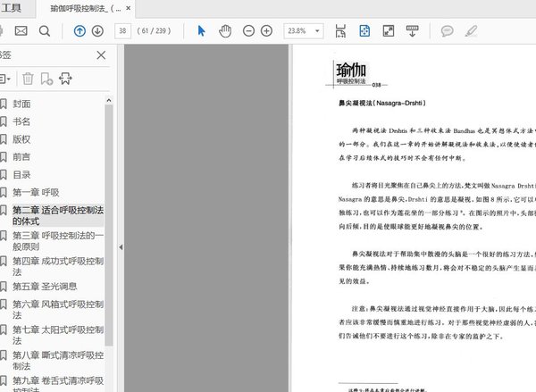536x392 pixels.
Task: Zoom in with the plus button
Action: (x=266, y=31)
